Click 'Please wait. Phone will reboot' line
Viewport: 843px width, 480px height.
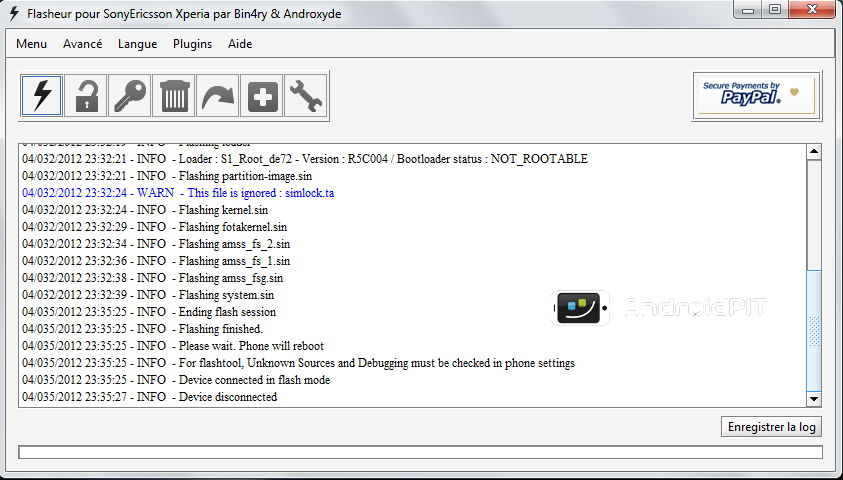[x=173, y=346]
